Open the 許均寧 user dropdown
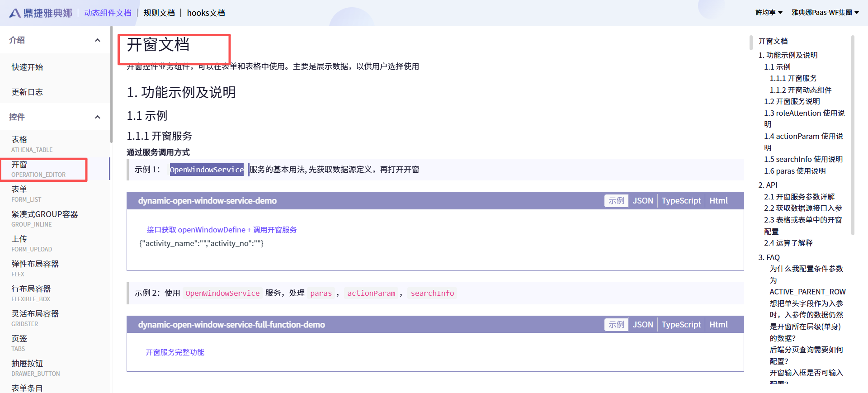The image size is (868, 393). point(769,13)
